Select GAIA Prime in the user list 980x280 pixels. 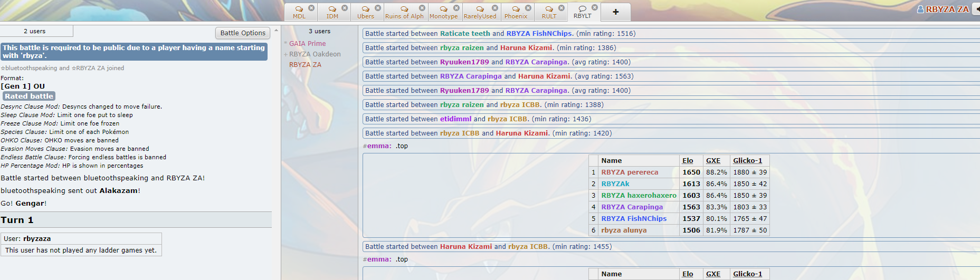coord(307,43)
